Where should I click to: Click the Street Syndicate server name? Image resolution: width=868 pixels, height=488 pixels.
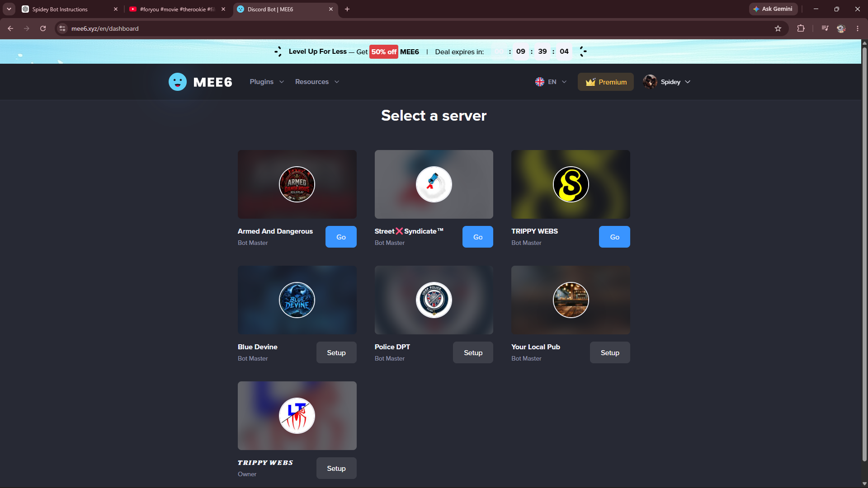409,231
